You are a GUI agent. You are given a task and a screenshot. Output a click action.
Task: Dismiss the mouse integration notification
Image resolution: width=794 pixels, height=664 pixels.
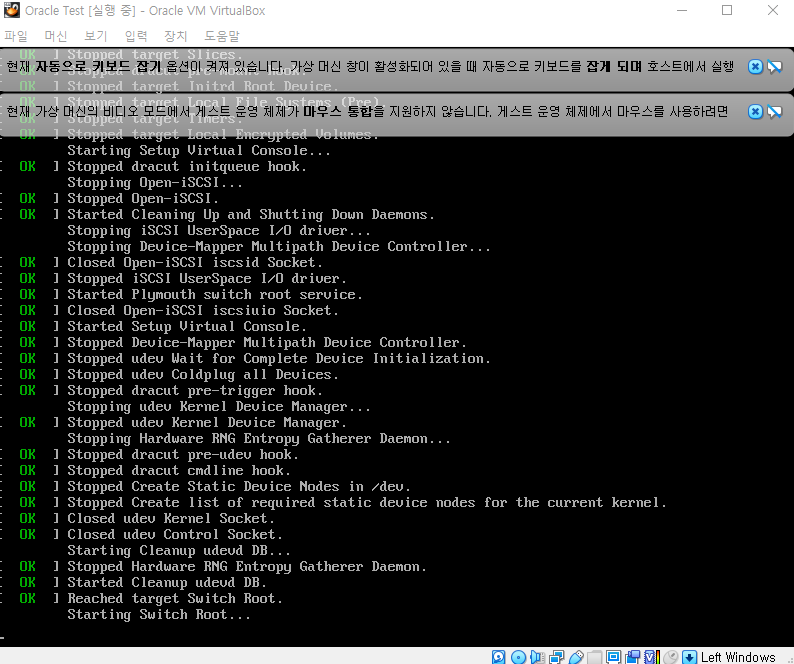tap(755, 111)
